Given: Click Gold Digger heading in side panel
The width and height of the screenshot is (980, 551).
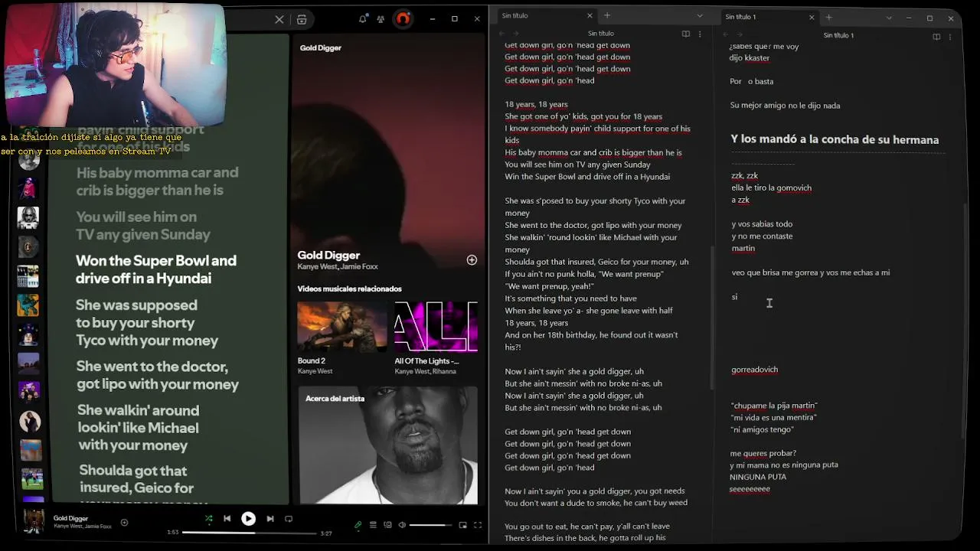Looking at the screenshot, I should 328,255.
